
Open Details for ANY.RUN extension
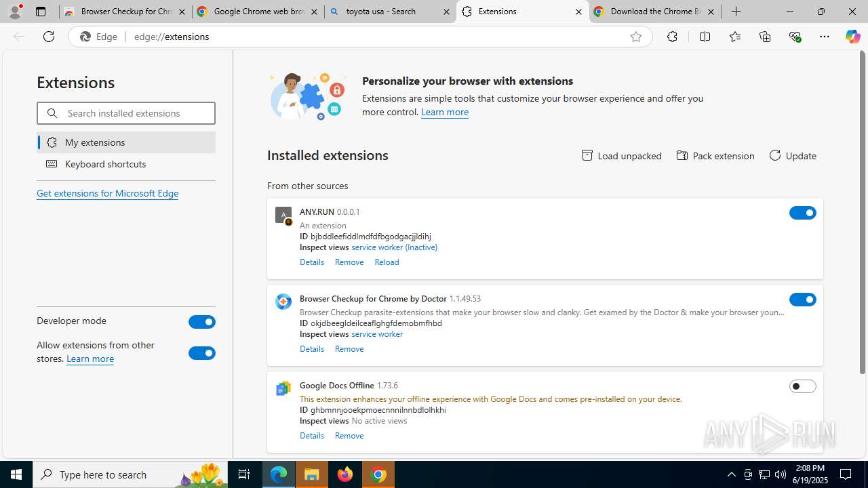coord(312,262)
